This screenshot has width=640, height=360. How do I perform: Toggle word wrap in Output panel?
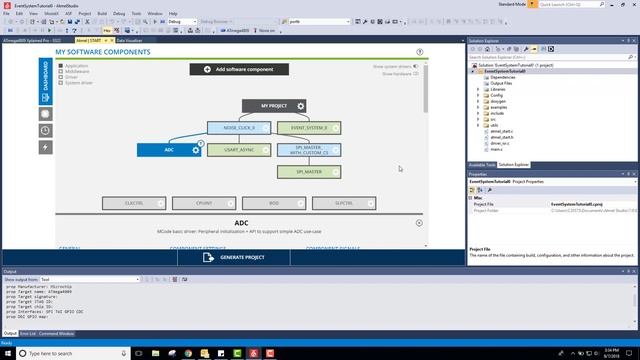184,280
